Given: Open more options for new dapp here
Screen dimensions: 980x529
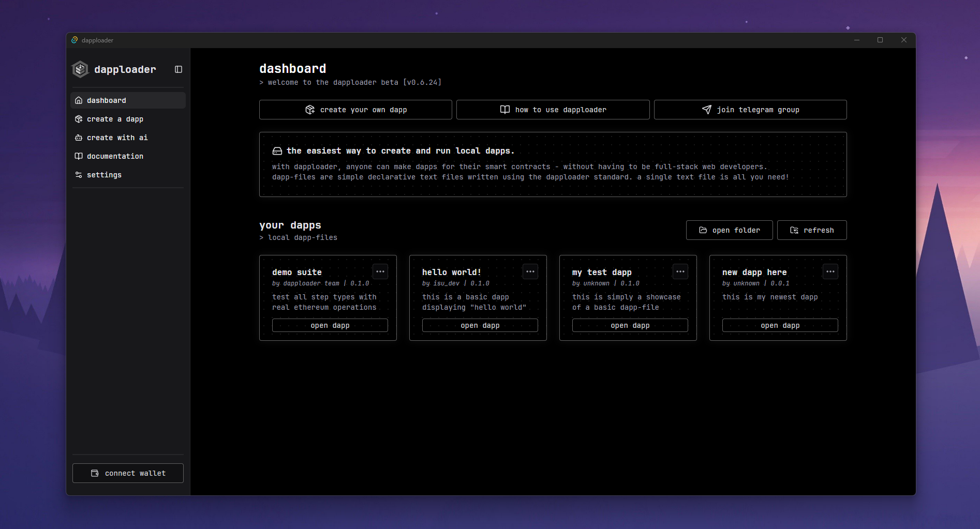Looking at the screenshot, I should [830, 271].
